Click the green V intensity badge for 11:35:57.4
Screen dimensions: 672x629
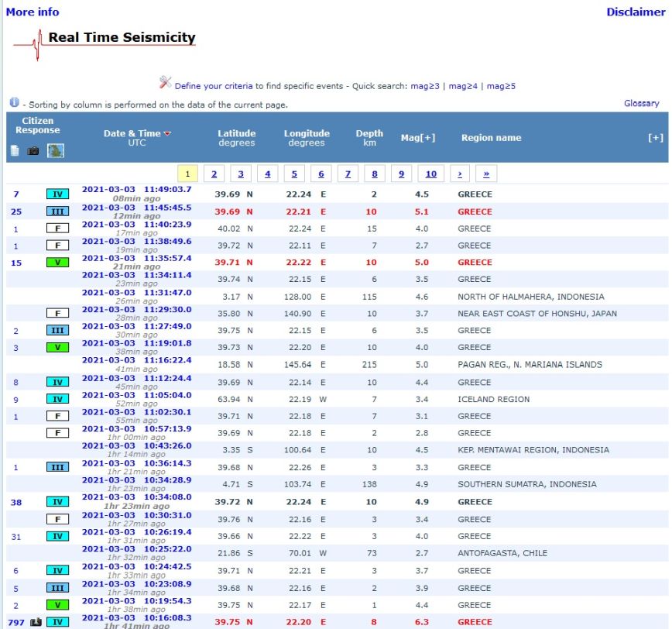coord(57,263)
